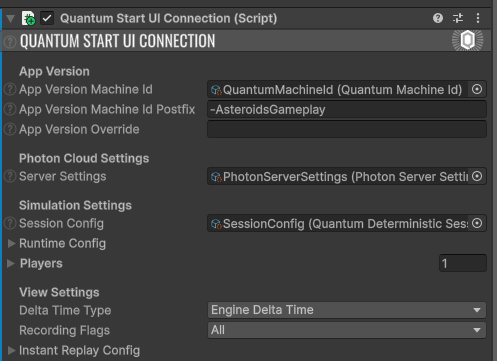Expand the Runtime Config foldout
This screenshot has height=361, width=497.
(x=11, y=244)
